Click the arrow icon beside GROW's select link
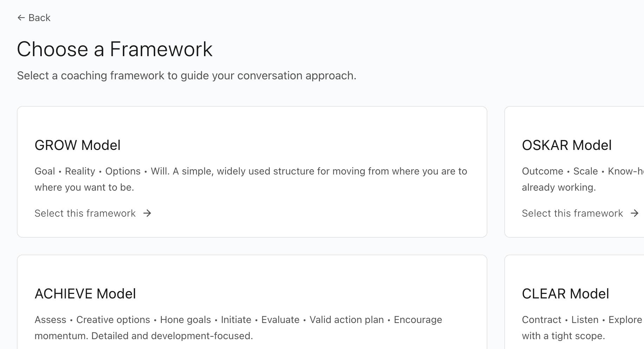644x349 pixels. pos(147,213)
